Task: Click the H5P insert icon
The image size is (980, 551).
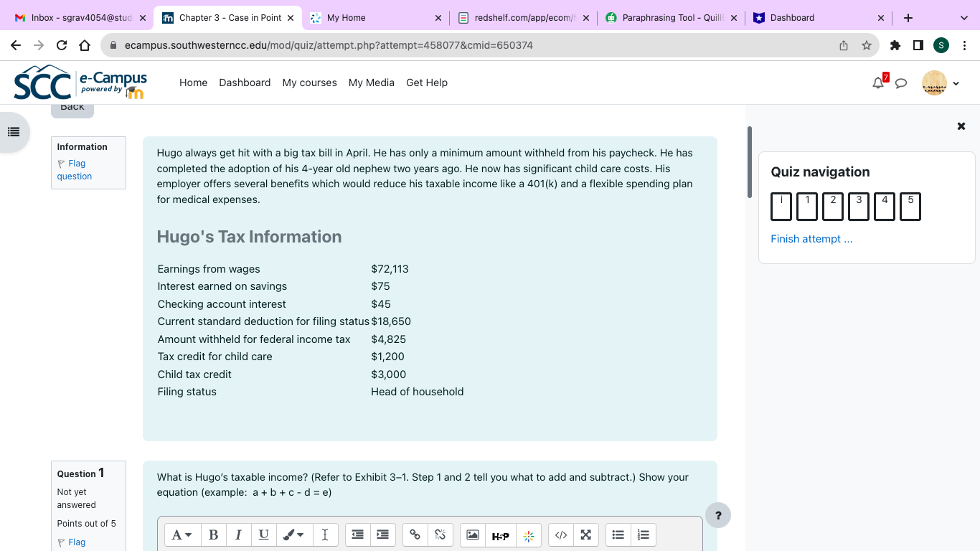Action: pyautogui.click(x=500, y=535)
